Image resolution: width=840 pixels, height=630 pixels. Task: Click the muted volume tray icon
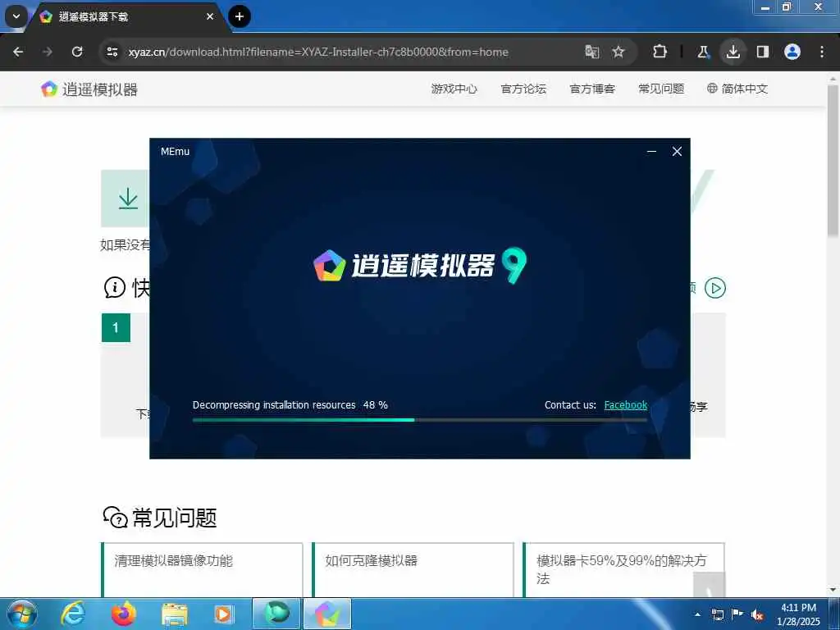pyautogui.click(x=757, y=614)
